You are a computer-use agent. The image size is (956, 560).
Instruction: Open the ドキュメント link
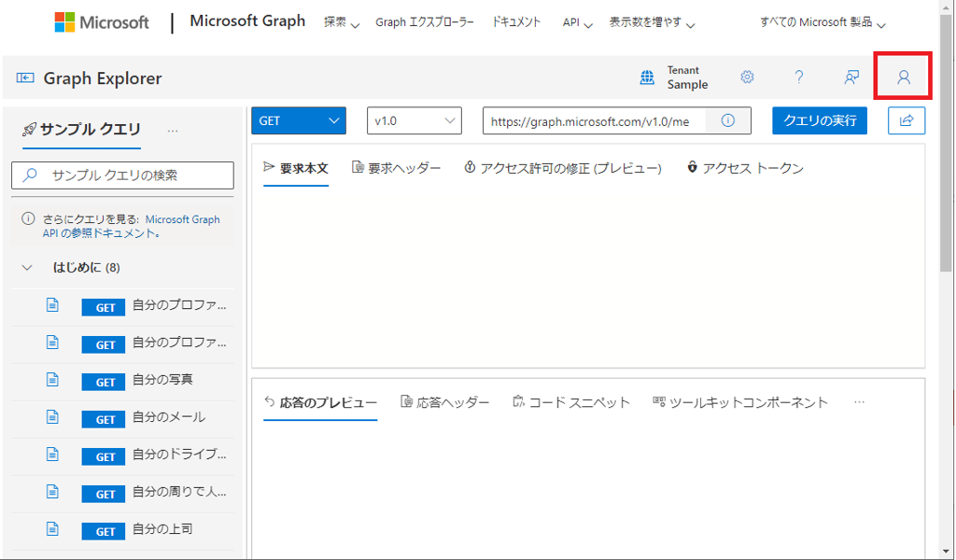pos(516,22)
